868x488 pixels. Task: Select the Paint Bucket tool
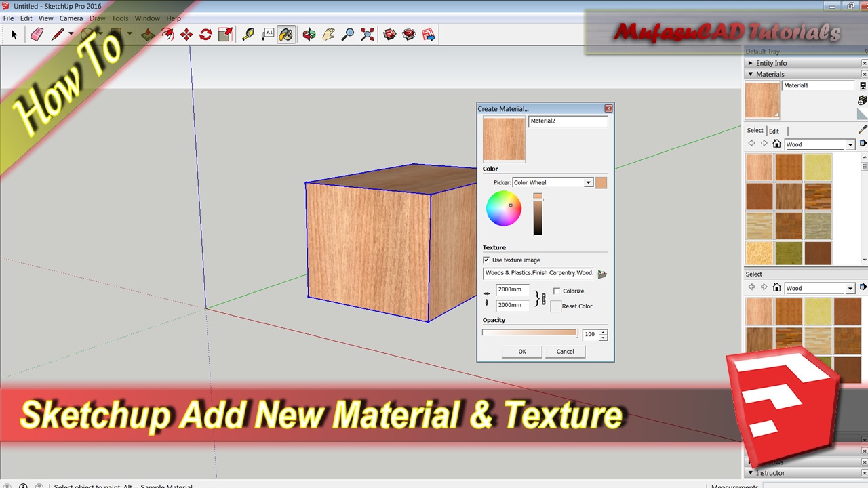(286, 35)
